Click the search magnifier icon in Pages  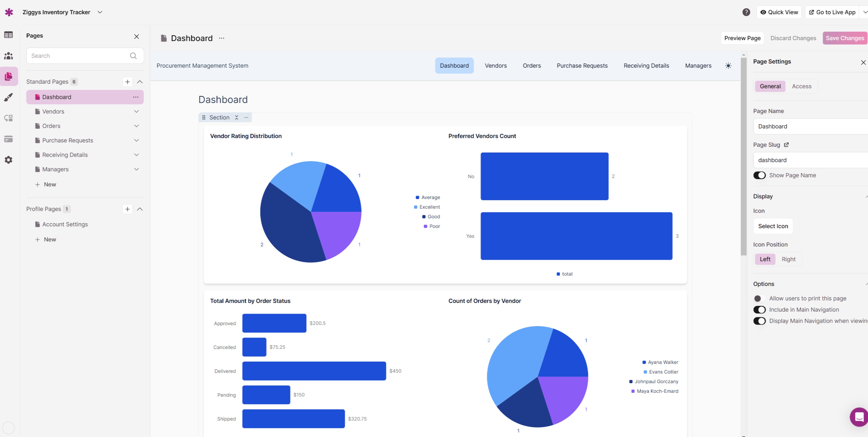(134, 56)
